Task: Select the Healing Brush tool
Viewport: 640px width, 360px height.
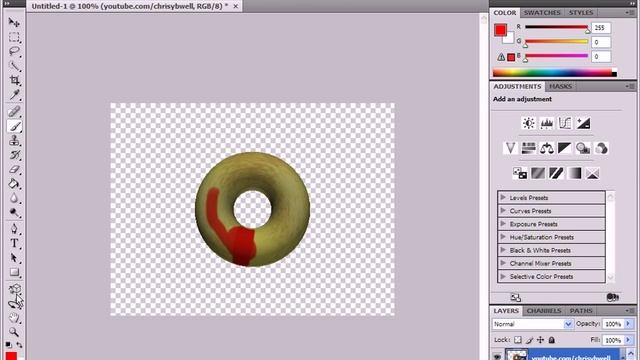Action: (x=14, y=111)
